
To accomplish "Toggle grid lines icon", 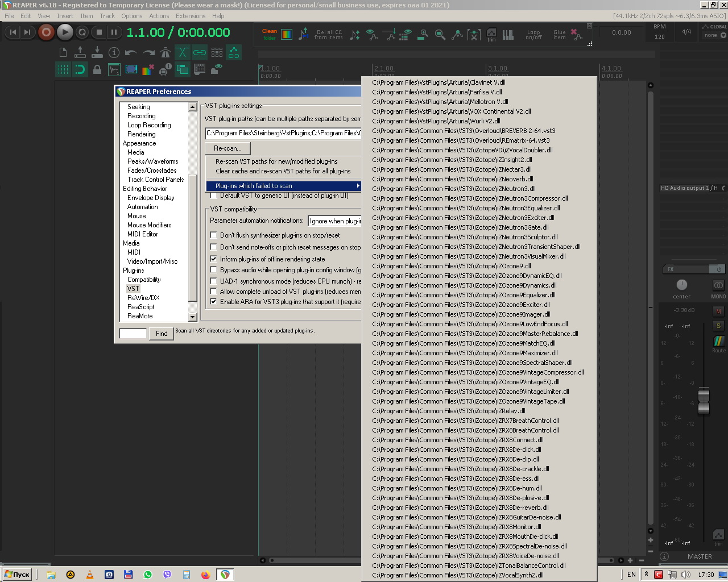I will pos(63,70).
